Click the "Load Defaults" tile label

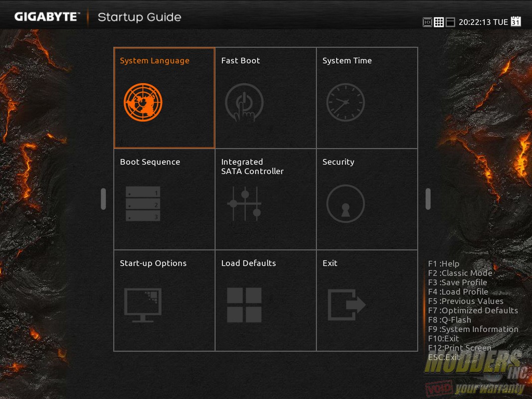pos(249,263)
